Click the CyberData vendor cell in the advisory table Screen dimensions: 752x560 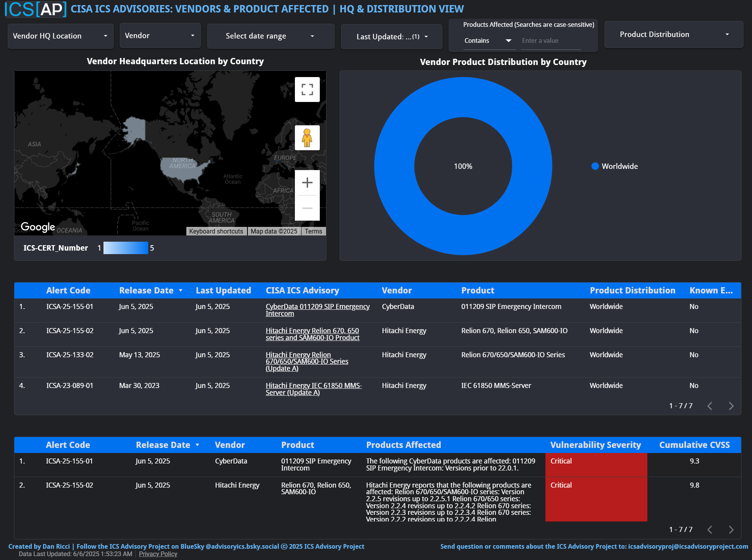[398, 307]
